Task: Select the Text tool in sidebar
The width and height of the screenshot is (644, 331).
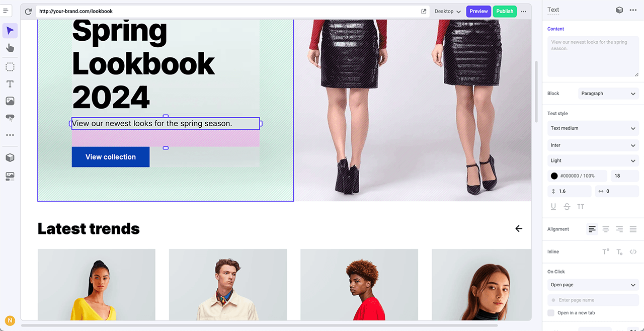Action: 10,84
